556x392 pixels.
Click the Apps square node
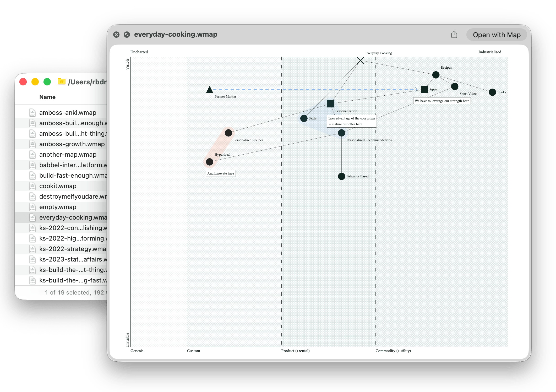(x=424, y=89)
